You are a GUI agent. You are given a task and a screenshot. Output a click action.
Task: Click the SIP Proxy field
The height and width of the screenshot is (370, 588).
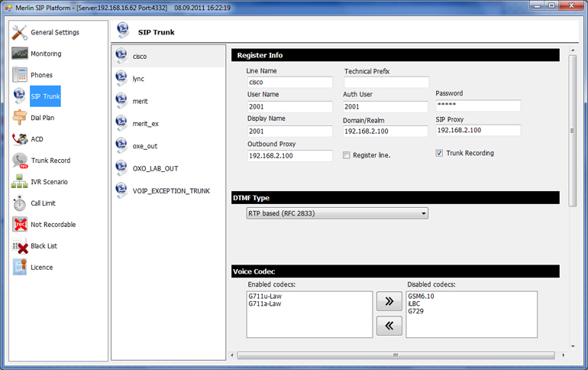click(x=478, y=130)
